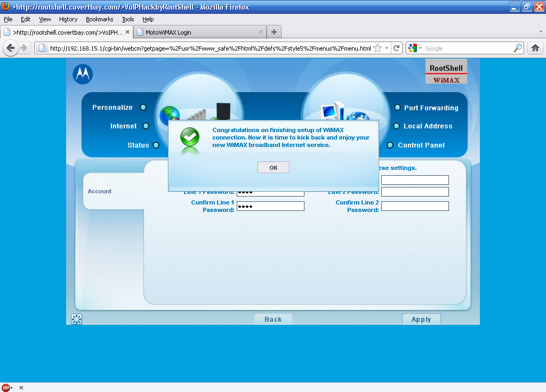The width and height of the screenshot is (546, 392).
Task: Open the Local Address link
Action: 428,126
